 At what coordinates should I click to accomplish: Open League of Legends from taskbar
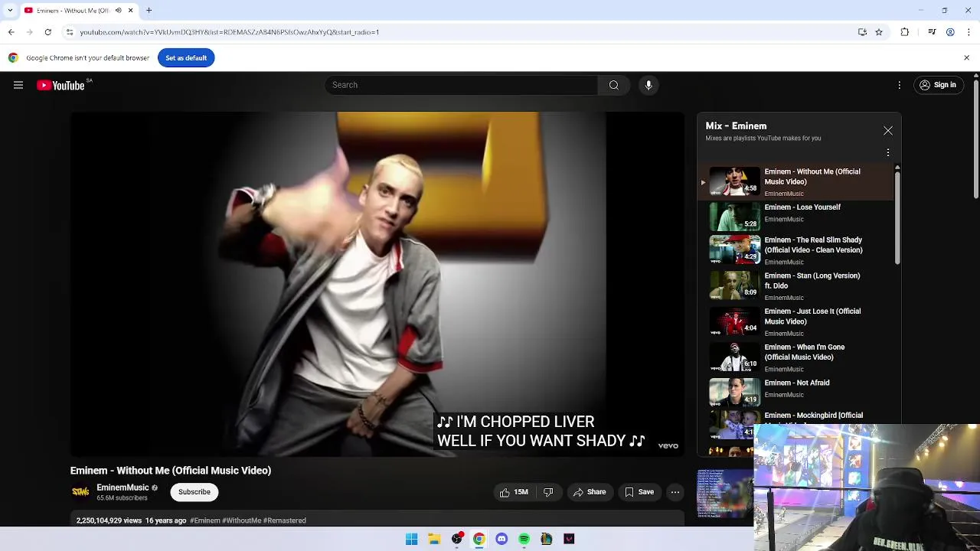point(547,539)
